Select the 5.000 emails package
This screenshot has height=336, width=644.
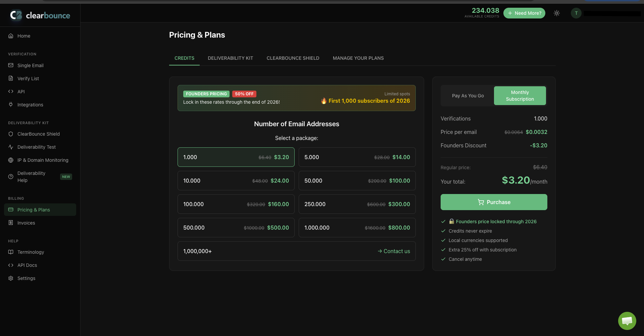[357, 157]
